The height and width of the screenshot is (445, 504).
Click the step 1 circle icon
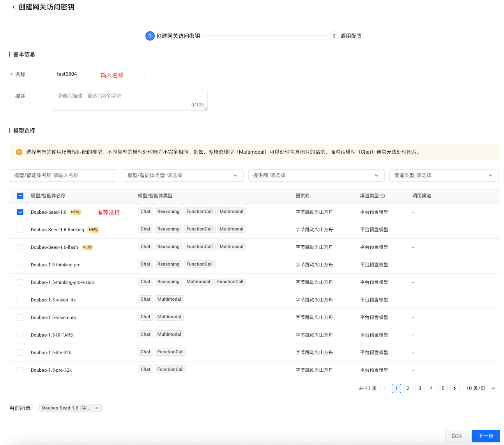150,36
